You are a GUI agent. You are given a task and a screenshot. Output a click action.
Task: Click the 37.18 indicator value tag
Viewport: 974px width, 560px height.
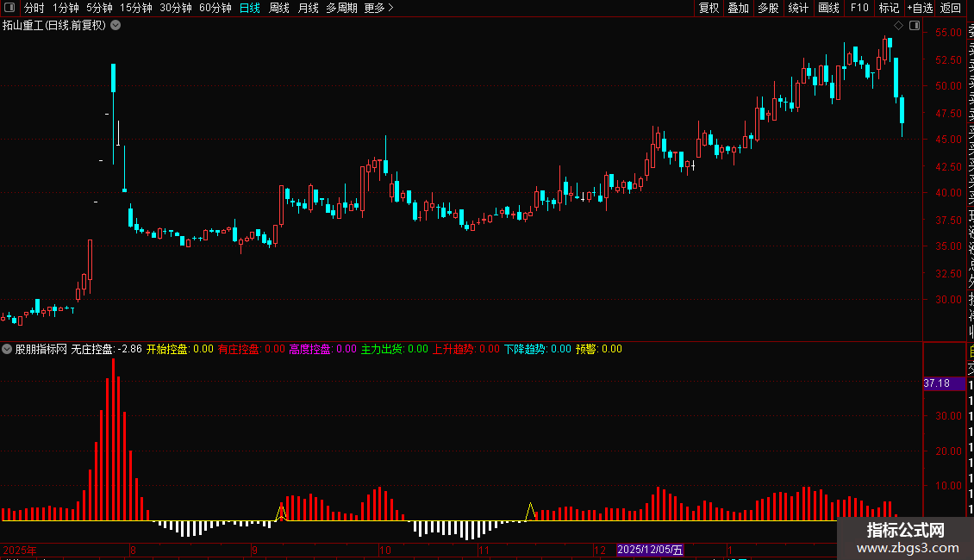click(944, 383)
